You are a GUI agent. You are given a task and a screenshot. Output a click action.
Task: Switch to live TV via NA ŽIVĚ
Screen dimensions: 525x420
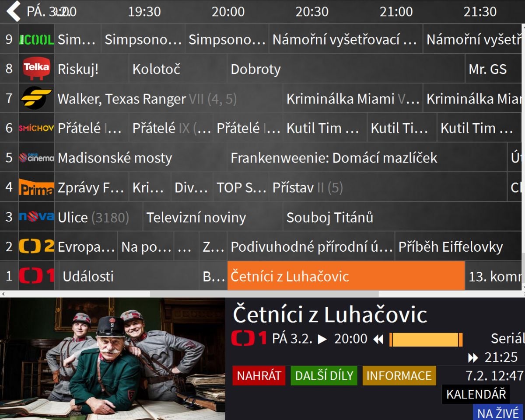498,412
